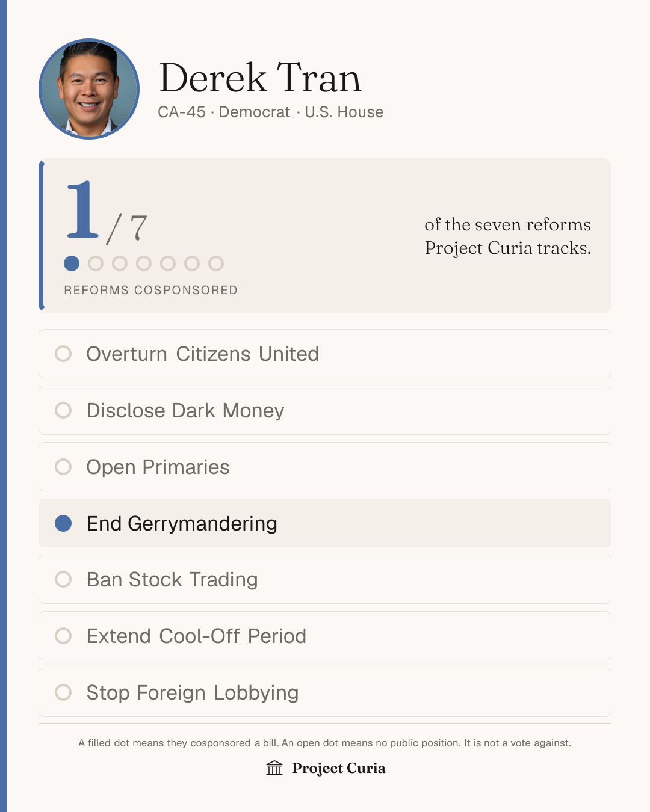Screen dimensions: 650x812
Task: Open the End Gerrymandering highlighted row
Action: (325, 523)
